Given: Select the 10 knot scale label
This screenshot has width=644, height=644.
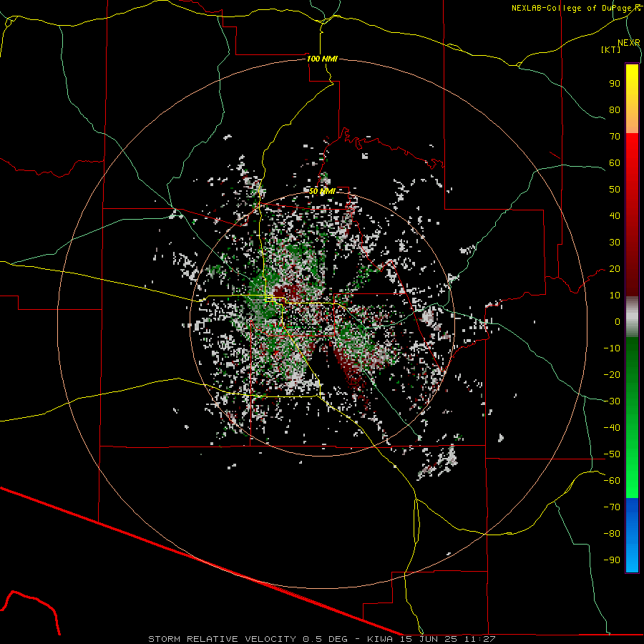Looking at the screenshot, I should tap(615, 296).
